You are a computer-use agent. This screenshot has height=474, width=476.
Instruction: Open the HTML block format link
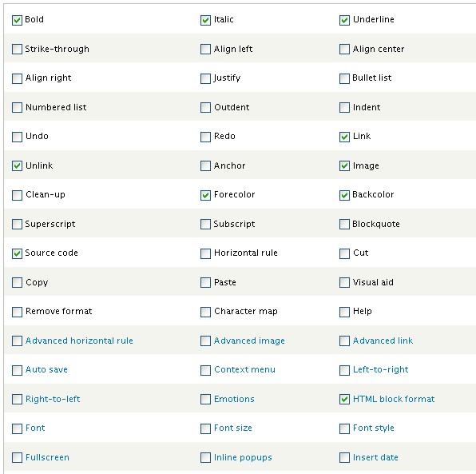(x=394, y=399)
